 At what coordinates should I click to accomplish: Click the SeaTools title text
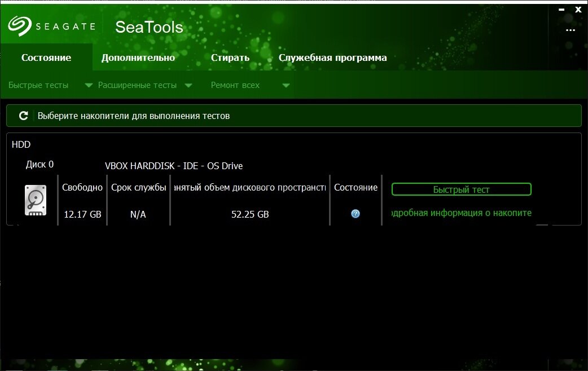(x=149, y=27)
